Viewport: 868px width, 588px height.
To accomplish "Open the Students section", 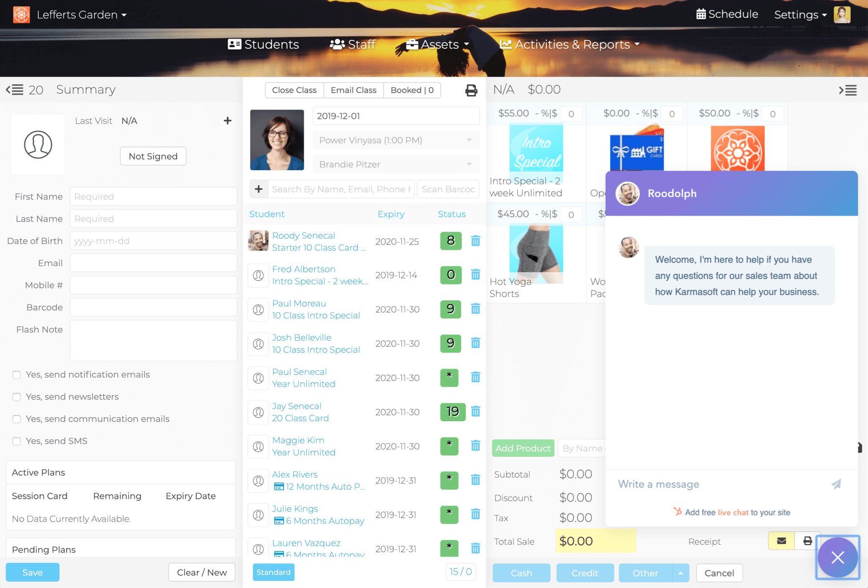I will (263, 44).
